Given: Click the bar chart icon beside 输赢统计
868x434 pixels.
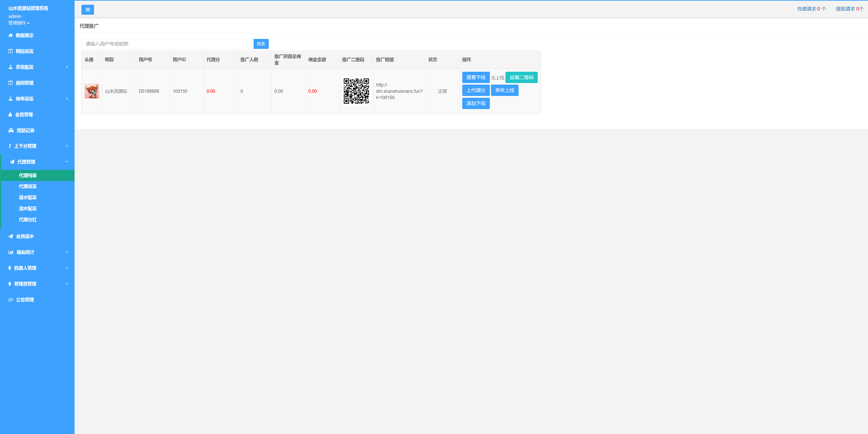Looking at the screenshot, I should [11, 252].
